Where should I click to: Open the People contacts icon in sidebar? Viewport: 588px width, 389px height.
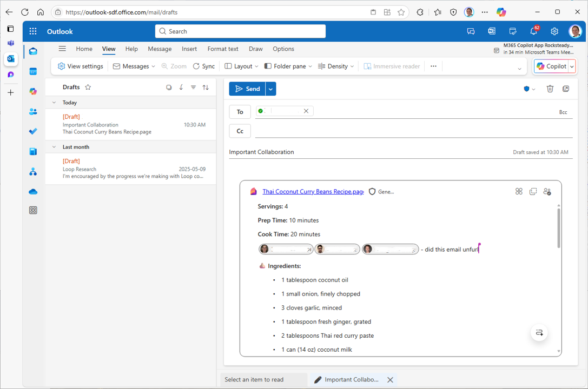[33, 111]
